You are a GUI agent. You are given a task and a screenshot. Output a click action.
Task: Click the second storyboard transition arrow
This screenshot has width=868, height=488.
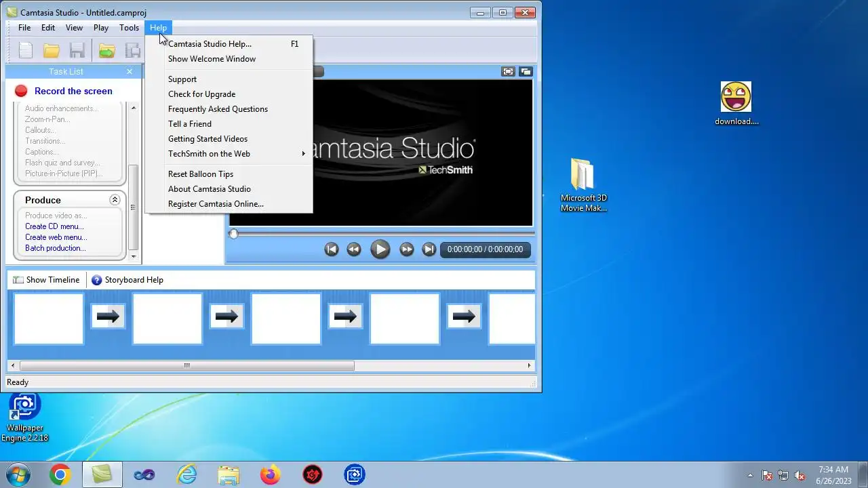click(x=226, y=316)
